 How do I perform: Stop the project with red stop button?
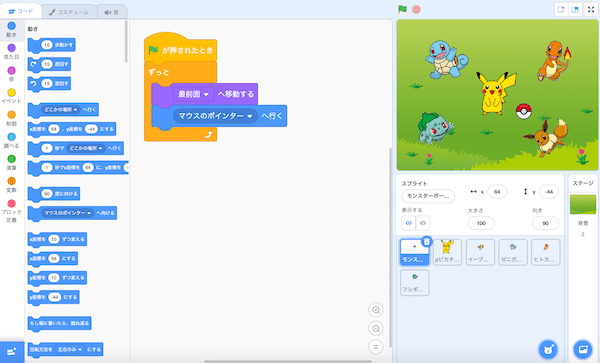(x=416, y=9)
